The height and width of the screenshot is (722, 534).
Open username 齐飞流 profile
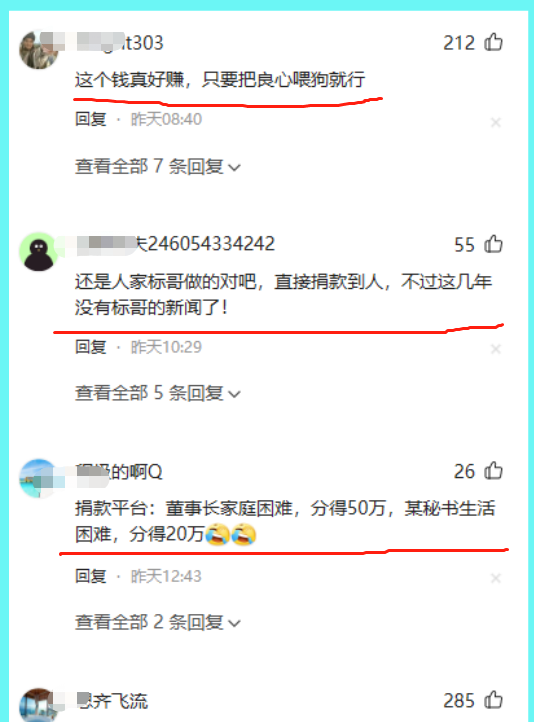[112, 701]
